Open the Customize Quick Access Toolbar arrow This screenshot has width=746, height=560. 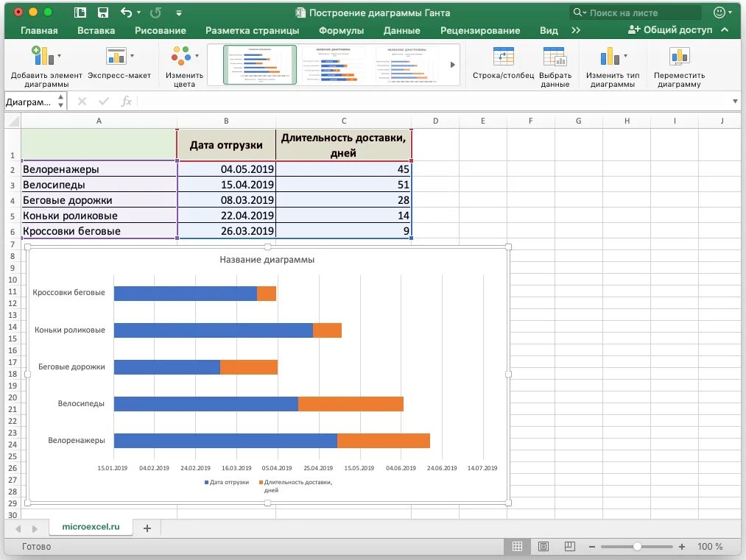179,13
